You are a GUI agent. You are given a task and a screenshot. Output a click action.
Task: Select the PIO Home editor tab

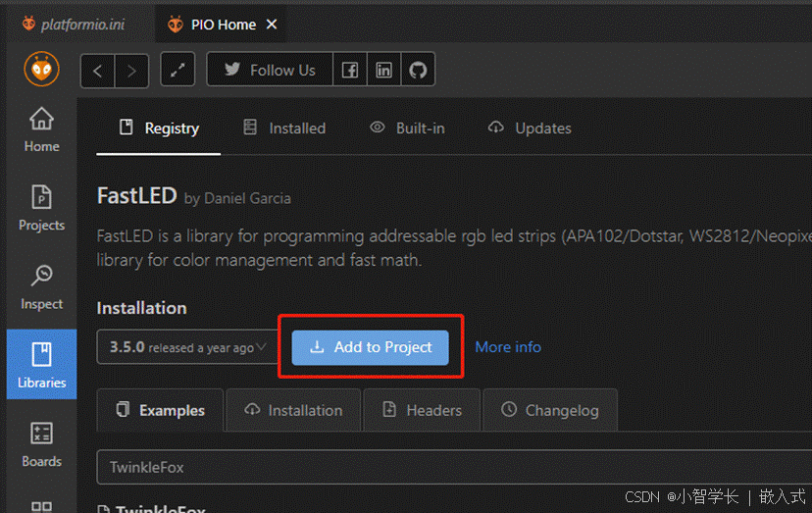click(x=220, y=25)
